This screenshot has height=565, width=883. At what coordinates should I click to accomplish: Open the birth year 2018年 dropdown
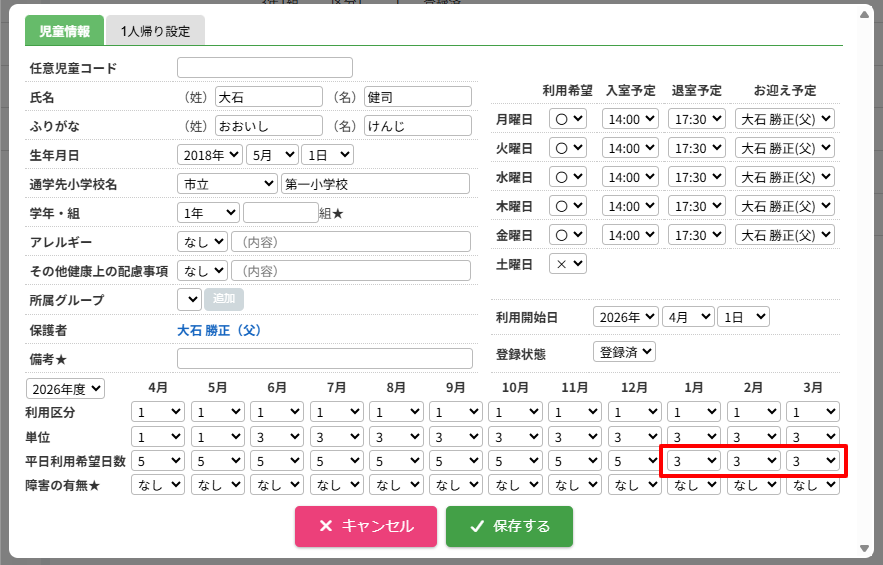[209, 155]
